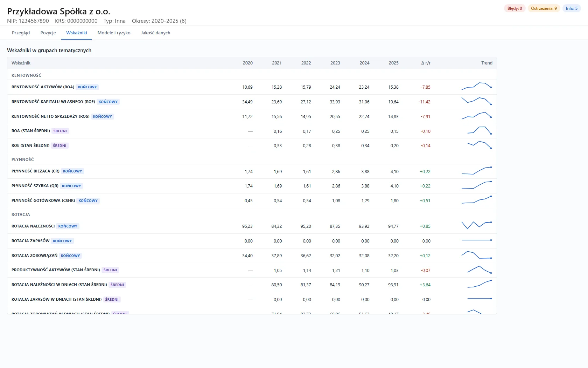
Task: Go to the Jakość danych tab
Action: (155, 33)
